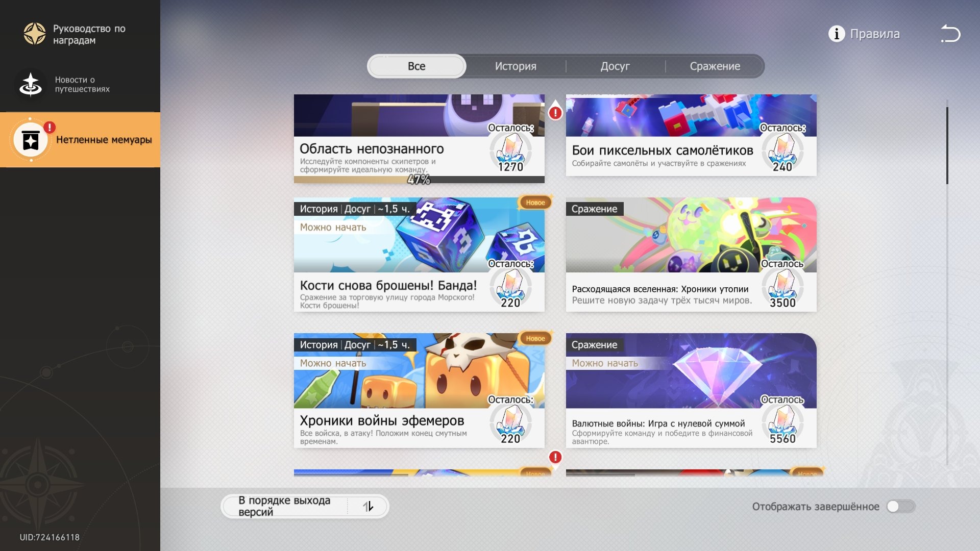Open Бои пиксельных самолётиков thumbnail

(691, 115)
